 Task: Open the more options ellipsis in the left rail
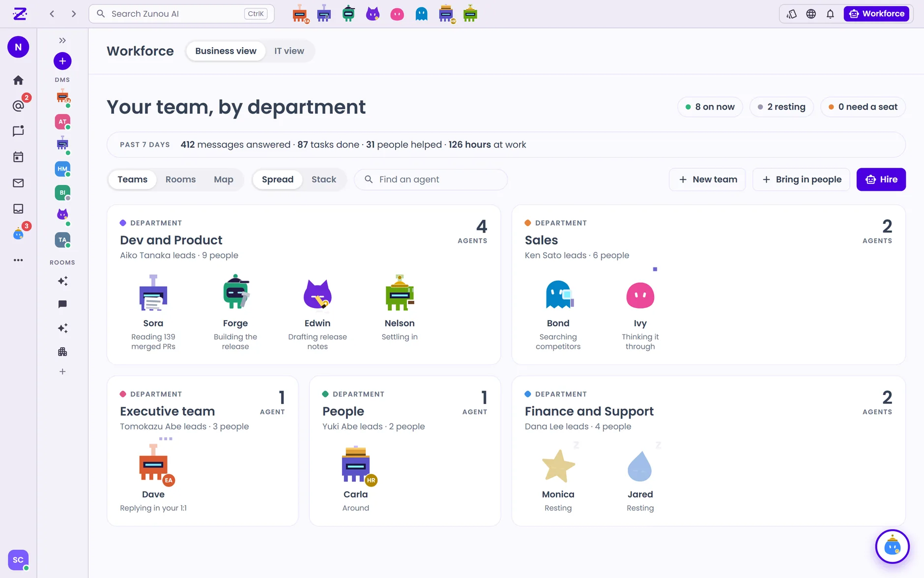tap(18, 260)
